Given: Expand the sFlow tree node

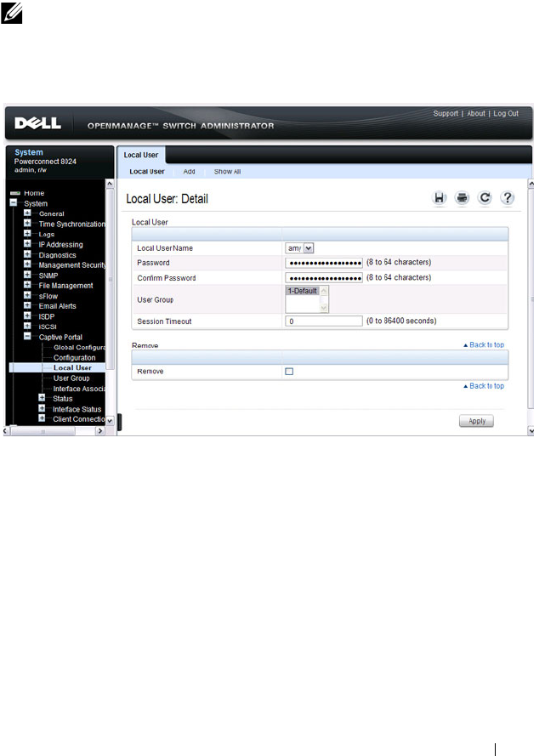Looking at the screenshot, I should (x=27, y=295).
